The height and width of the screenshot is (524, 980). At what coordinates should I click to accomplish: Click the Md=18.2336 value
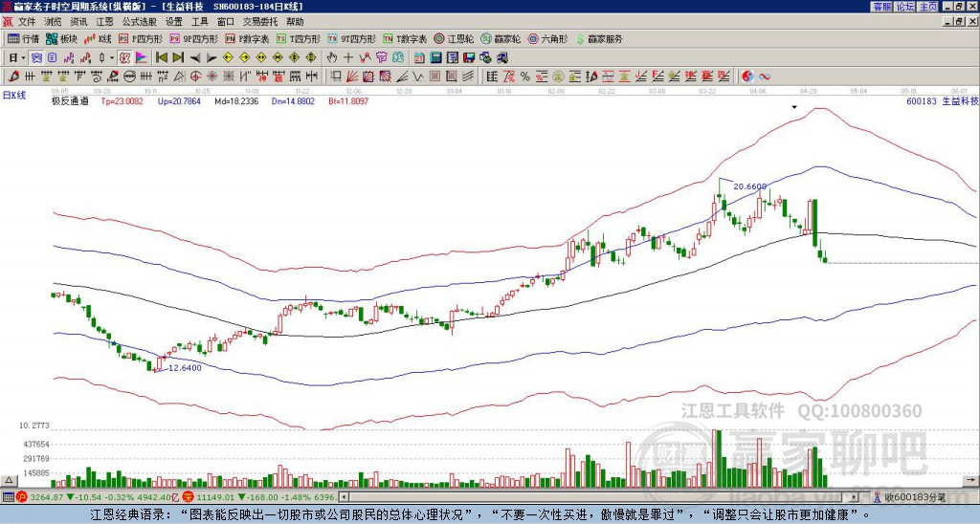[x=236, y=100]
